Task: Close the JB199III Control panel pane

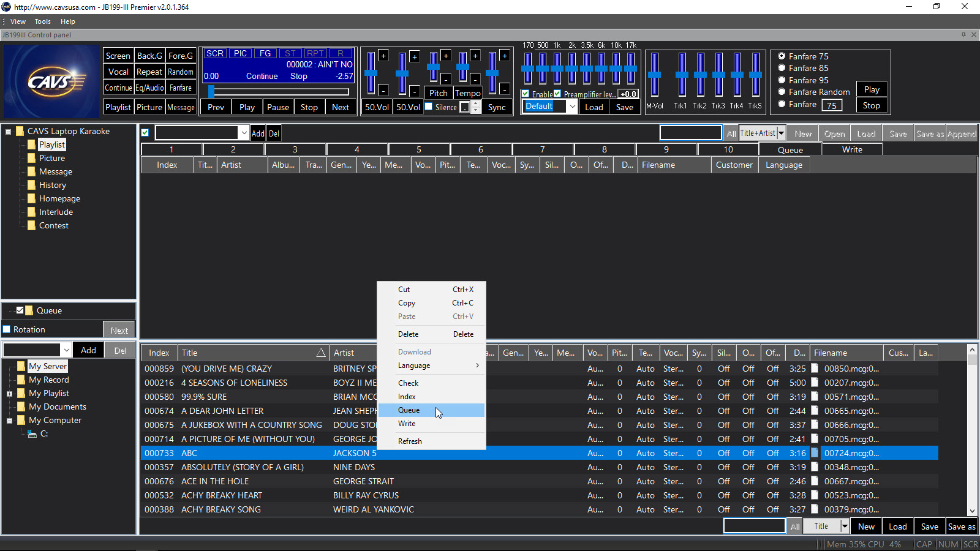Action: pyautogui.click(x=974, y=35)
